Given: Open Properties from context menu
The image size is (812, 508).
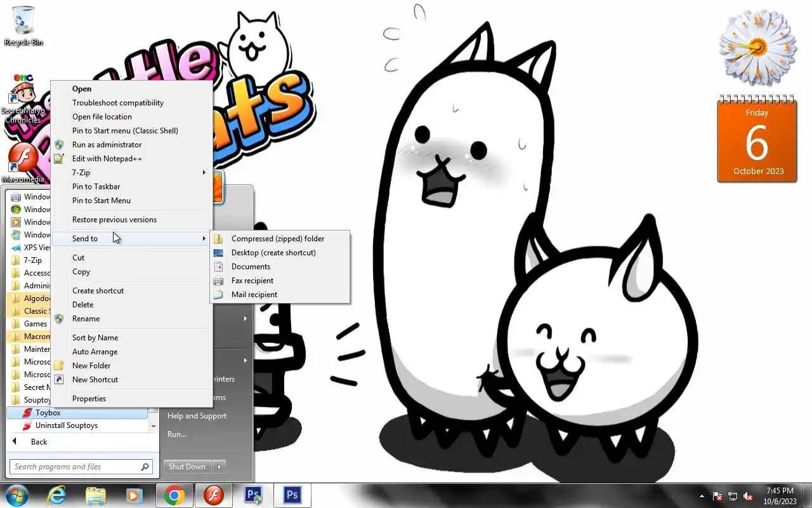Looking at the screenshot, I should click(x=131, y=399).
